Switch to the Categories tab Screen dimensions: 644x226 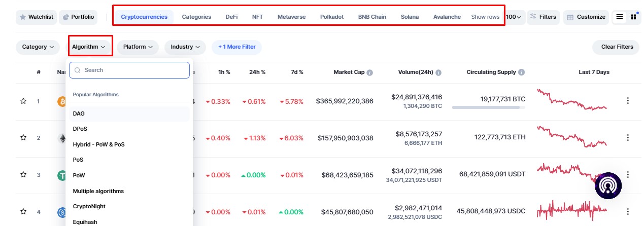196,17
